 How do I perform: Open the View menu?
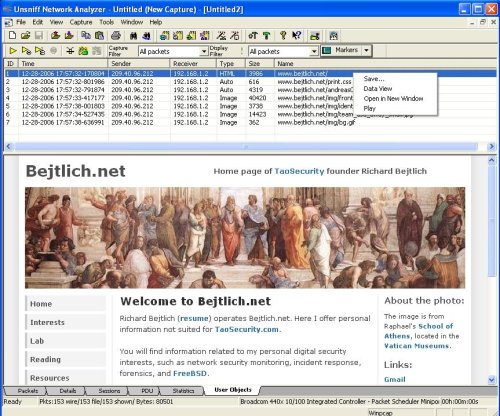[56, 22]
